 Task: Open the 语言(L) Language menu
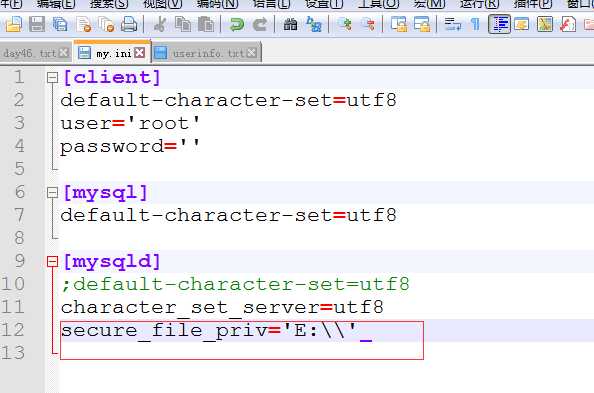(271, 4)
